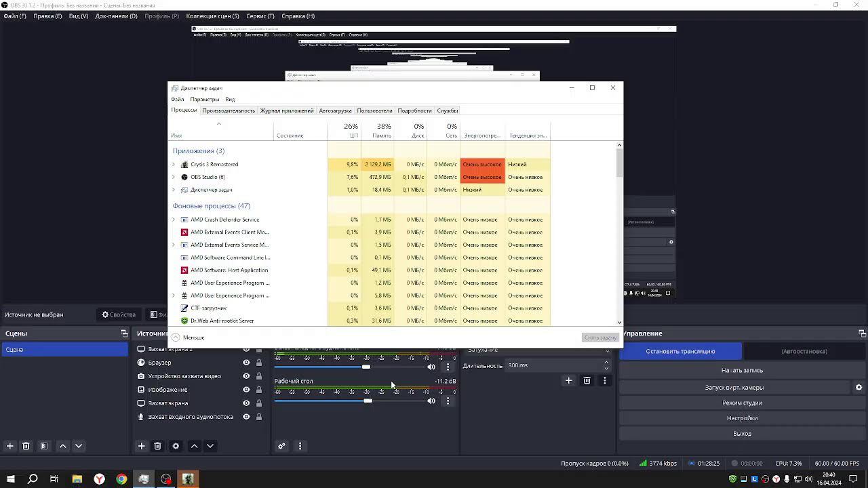Expand Crysis 3 Remastered process group
This screenshot has height=488, width=868.
(174, 164)
